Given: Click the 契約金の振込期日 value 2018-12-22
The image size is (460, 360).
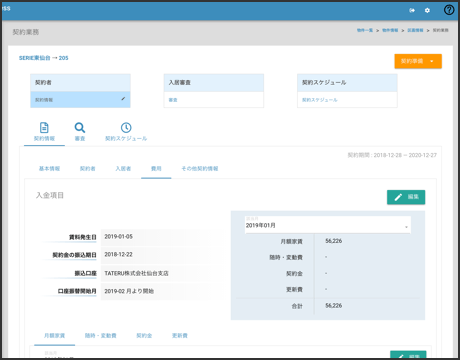Looking at the screenshot, I should (x=118, y=254).
